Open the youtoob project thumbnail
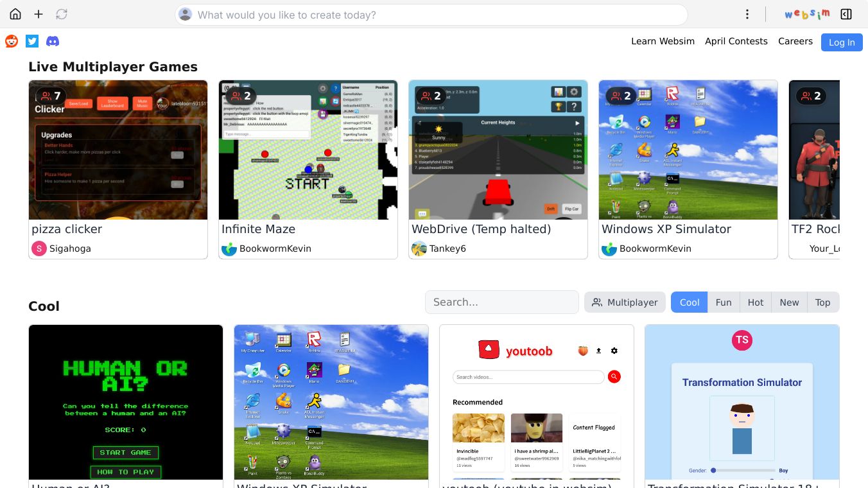The image size is (868, 488). pos(537,402)
